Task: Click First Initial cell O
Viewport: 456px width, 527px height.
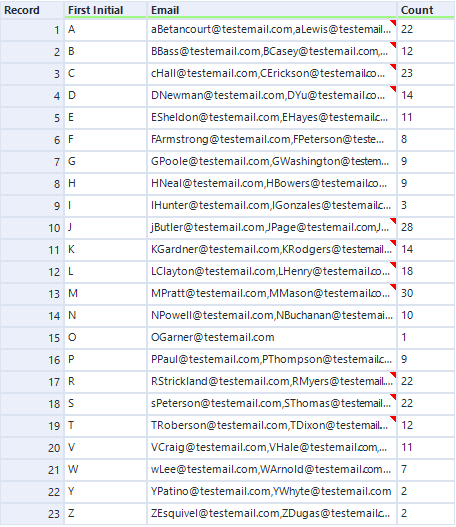Action: click(106, 338)
